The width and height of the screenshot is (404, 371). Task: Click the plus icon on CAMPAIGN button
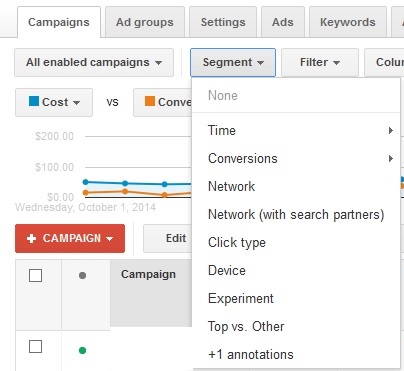click(x=31, y=238)
